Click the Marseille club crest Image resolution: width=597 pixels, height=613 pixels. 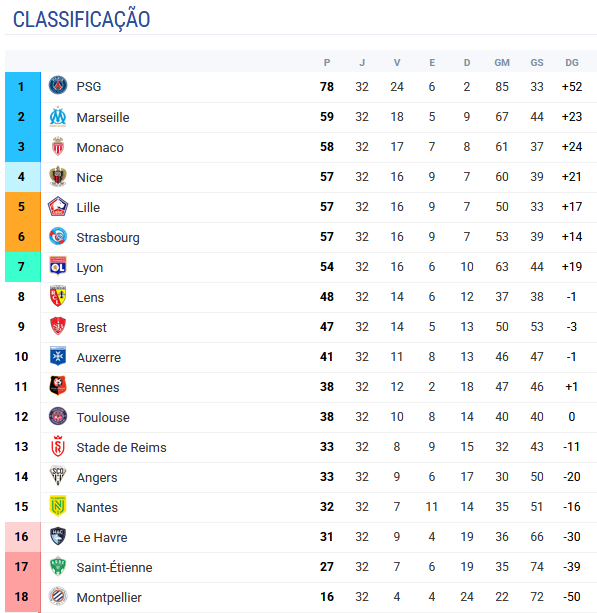58,116
